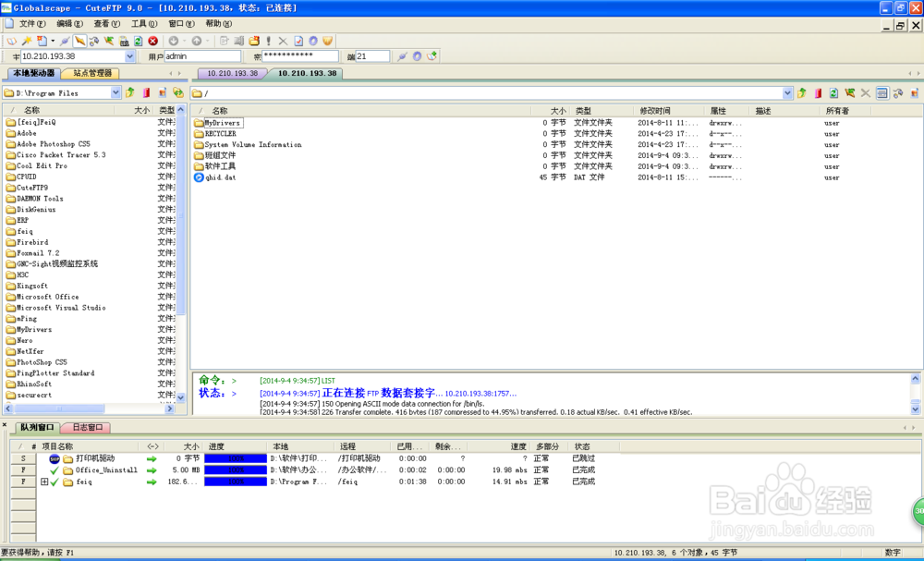
Task: Open the dropdown arrow beside download icon
Action: pos(184,42)
